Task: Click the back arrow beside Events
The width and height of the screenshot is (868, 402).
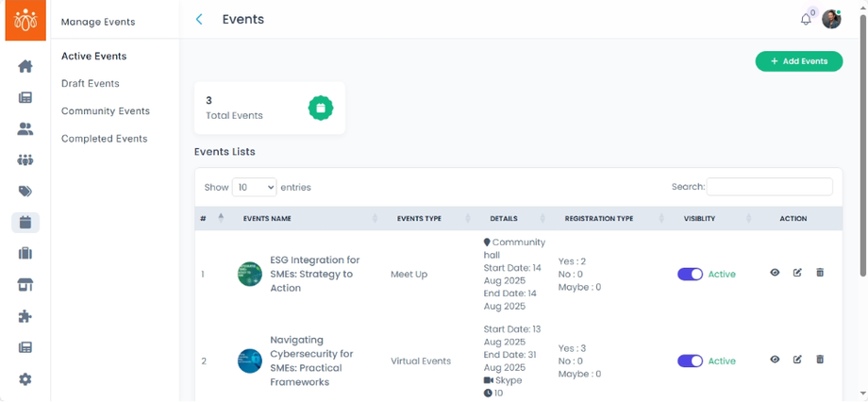Action: pyautogui.click(x=199, y=19)
